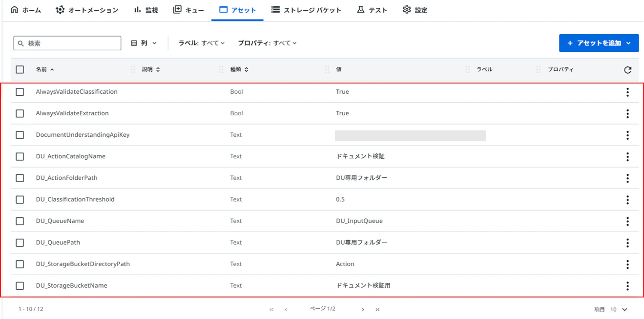The height and width of the screenshot is (319, 644).
Task: Go to last page of assets
Action: tap(377, 309)
